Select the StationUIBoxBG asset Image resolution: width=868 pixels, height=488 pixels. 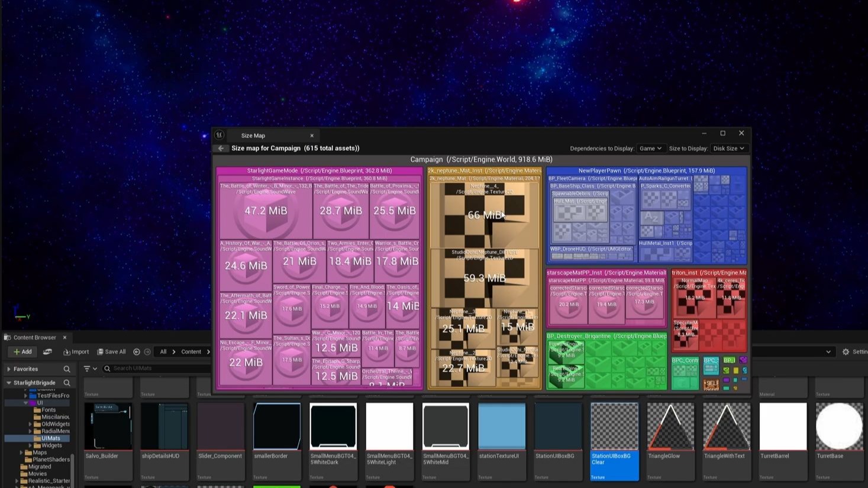tap(558, 441)
